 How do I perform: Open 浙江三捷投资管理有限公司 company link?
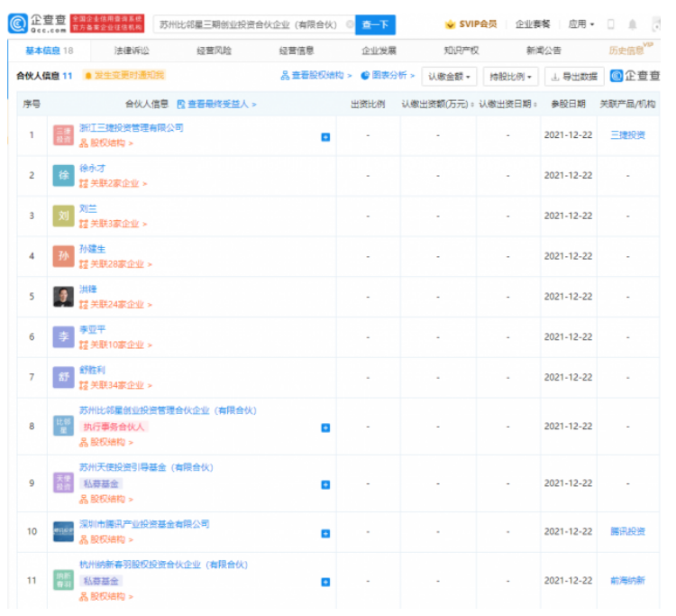click(132, 128)
